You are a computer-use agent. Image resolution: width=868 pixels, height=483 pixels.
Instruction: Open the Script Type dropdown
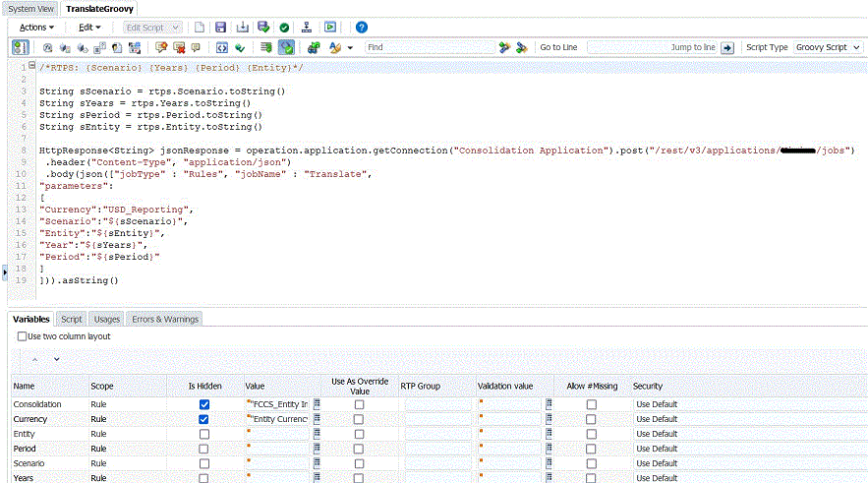(x=828, y=47)
